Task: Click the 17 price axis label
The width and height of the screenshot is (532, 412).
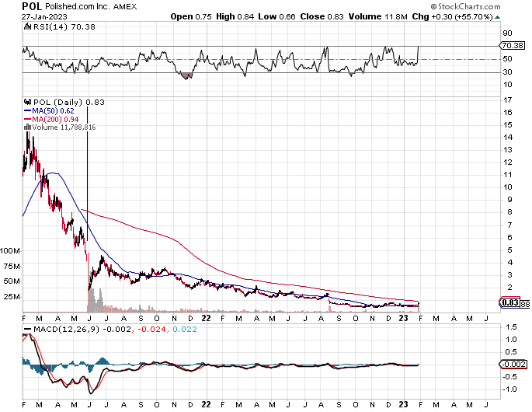Action: tap(508, 100)
